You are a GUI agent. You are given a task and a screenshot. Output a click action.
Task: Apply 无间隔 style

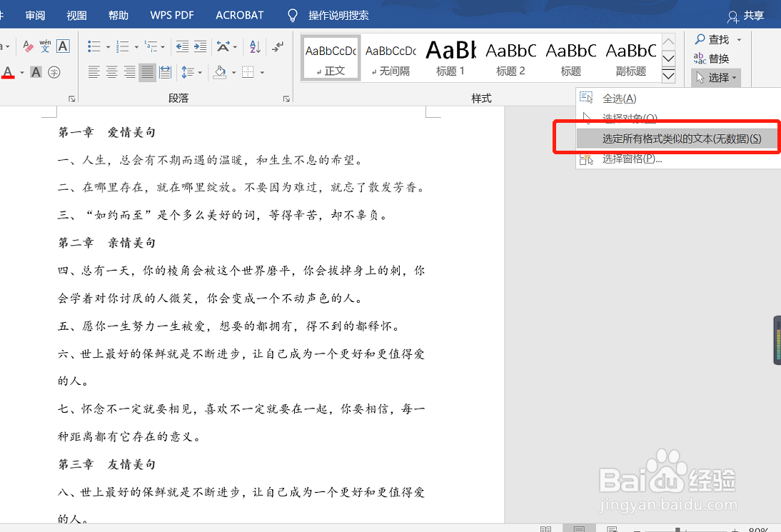(391, 58)
